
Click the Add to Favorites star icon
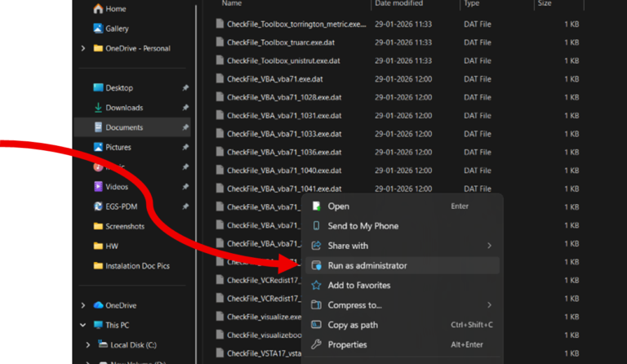click(317, 286)
